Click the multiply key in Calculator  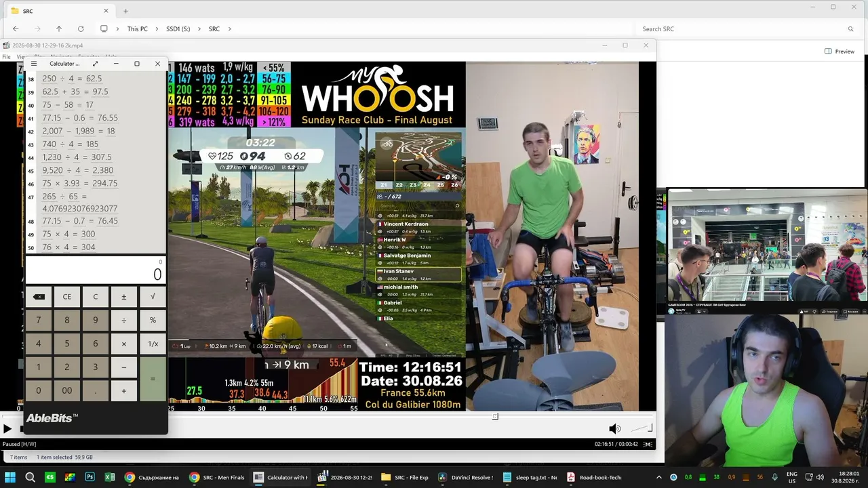(x=124, y=344)
